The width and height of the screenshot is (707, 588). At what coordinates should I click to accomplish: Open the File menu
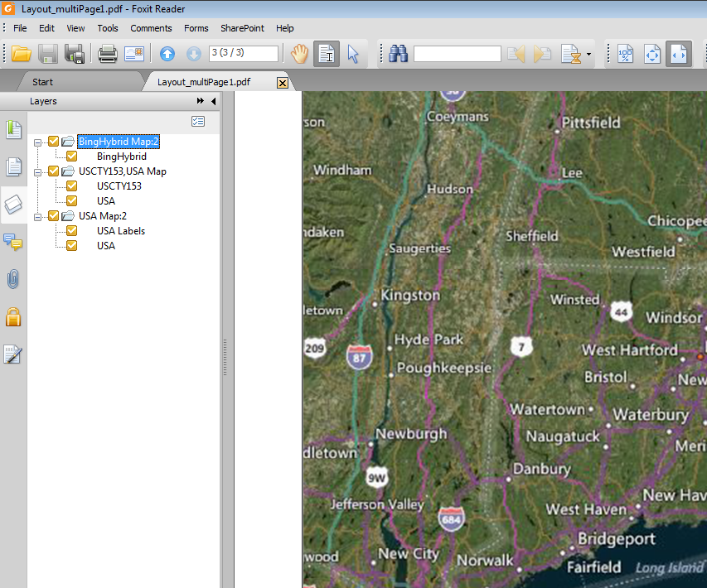(x=20, y=28)
